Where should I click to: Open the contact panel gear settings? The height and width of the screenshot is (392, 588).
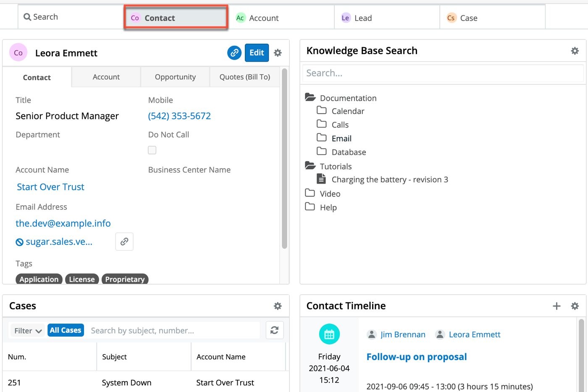[278, 53]
